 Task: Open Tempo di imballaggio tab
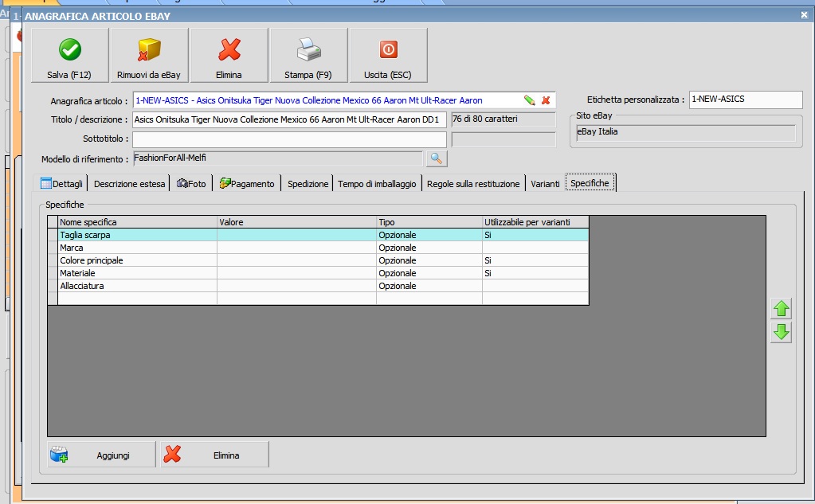377,183
